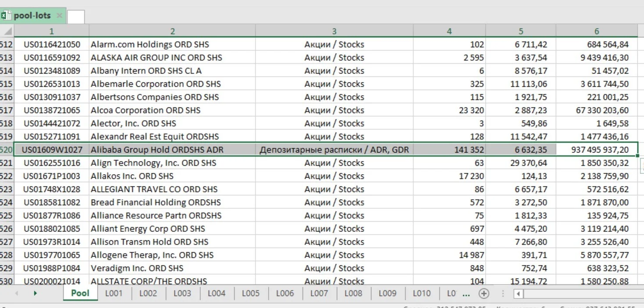The width and height of the screenshot is (644, 308).
Task: Switch to sheet L008
Action: [353, 293]
